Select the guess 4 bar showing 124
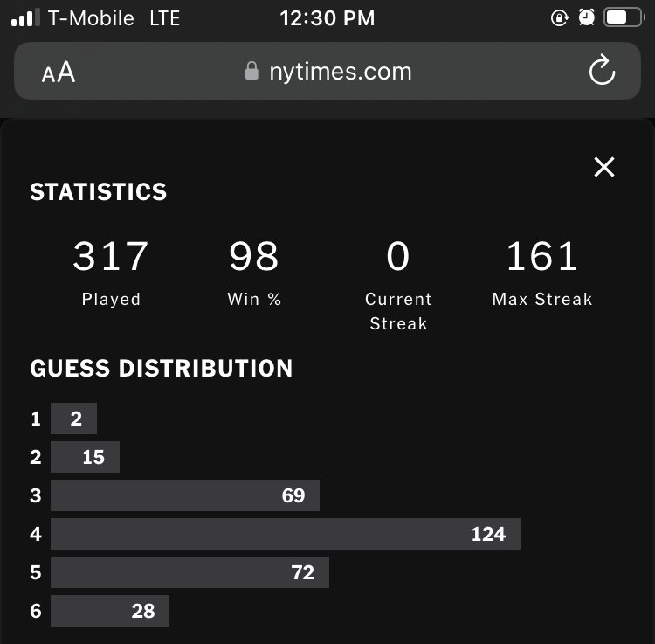This screenshot has width=655, height=644. [x=286, y=534]
